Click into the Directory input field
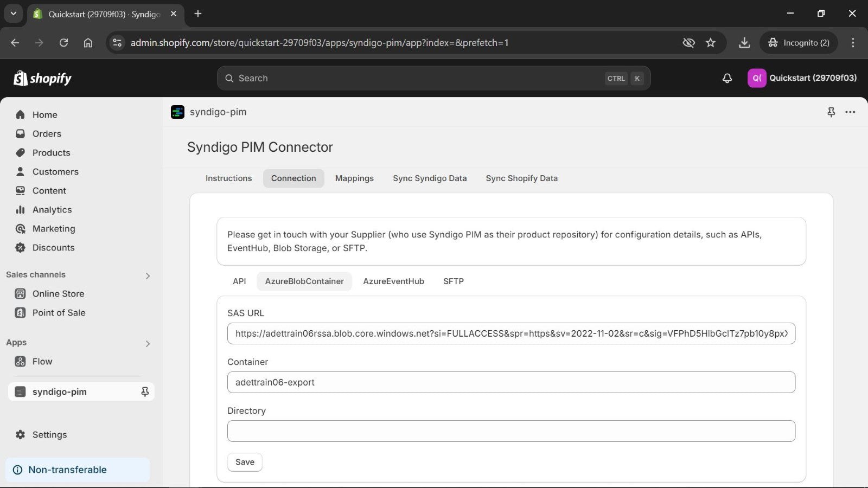868x488 pixels. pyautogui.click(x=511, y=431)
